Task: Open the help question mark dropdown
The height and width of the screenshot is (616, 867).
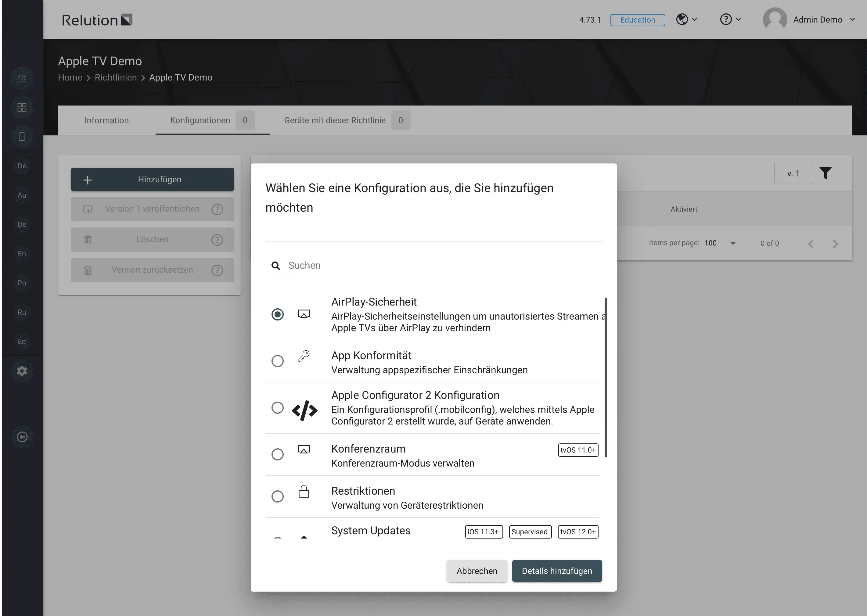Action: coord(730,19)
